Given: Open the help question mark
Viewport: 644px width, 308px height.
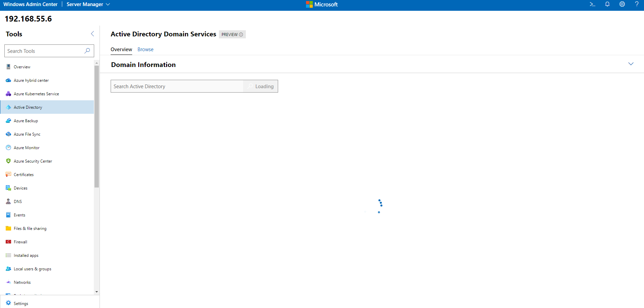Looking at the screenshot, I should point(637,4).
